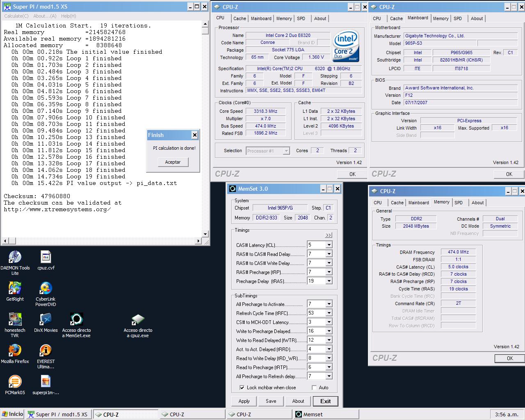Select Memset taskbar button
The width and height of the screenshot is (525, 420).
tap(326, 414)
